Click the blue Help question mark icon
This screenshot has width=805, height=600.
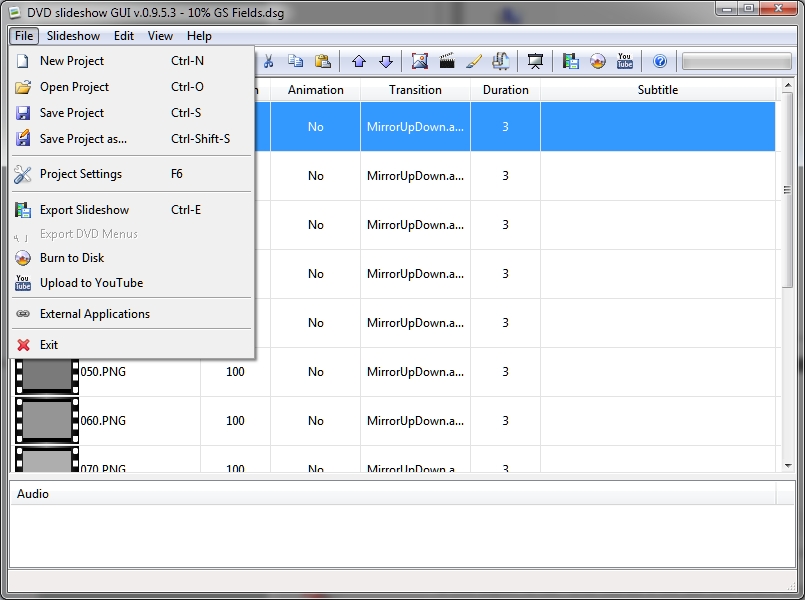pyautogui.click(x=660, y=62)
